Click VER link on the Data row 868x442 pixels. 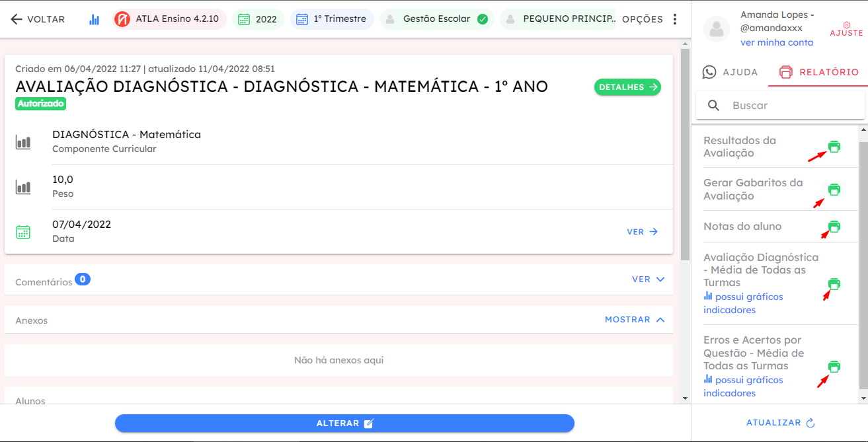click(643, 232)
